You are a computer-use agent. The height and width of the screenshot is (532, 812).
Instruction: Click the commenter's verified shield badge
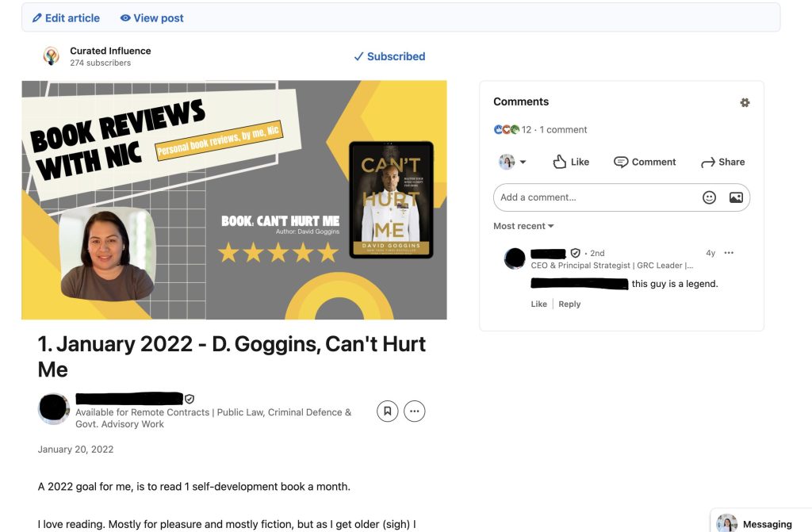click(575, 253)
